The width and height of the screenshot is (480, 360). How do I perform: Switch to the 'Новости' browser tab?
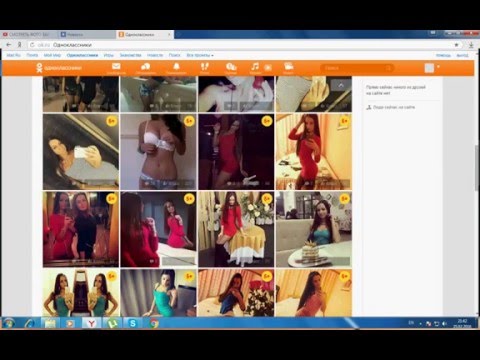click(x=87, y=34)
